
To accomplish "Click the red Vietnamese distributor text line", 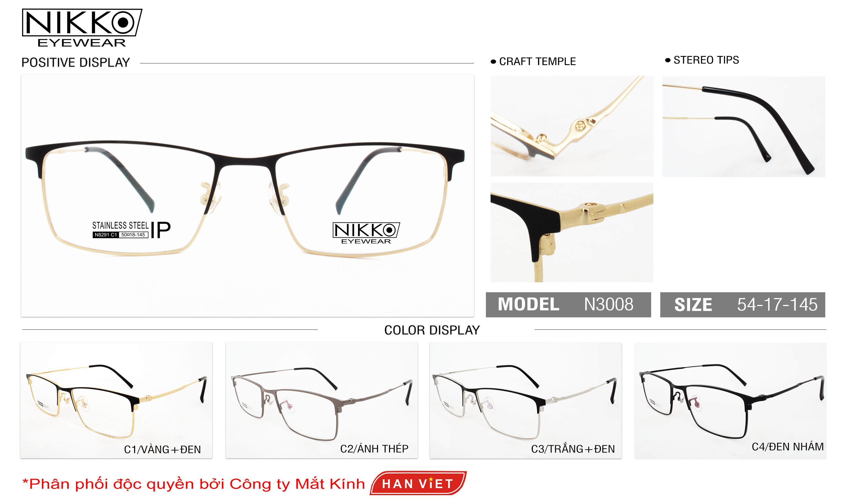I will [193, 484].
